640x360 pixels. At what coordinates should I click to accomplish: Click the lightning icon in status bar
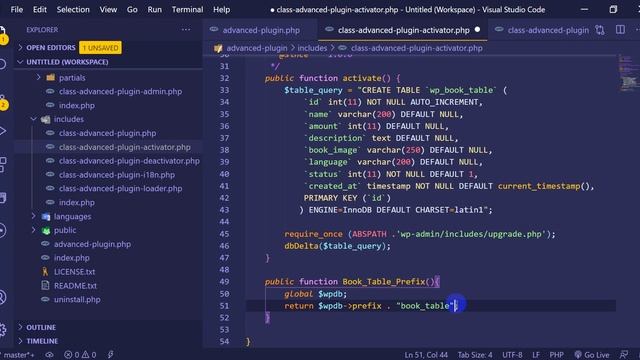click(110, 355)
